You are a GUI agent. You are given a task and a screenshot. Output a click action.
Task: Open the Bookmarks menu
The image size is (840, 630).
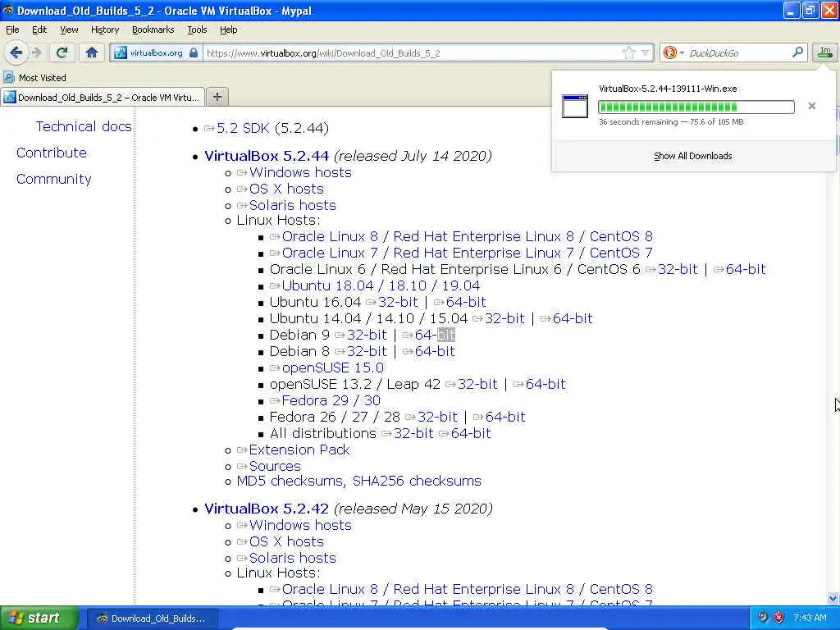[x=153, y=30]
